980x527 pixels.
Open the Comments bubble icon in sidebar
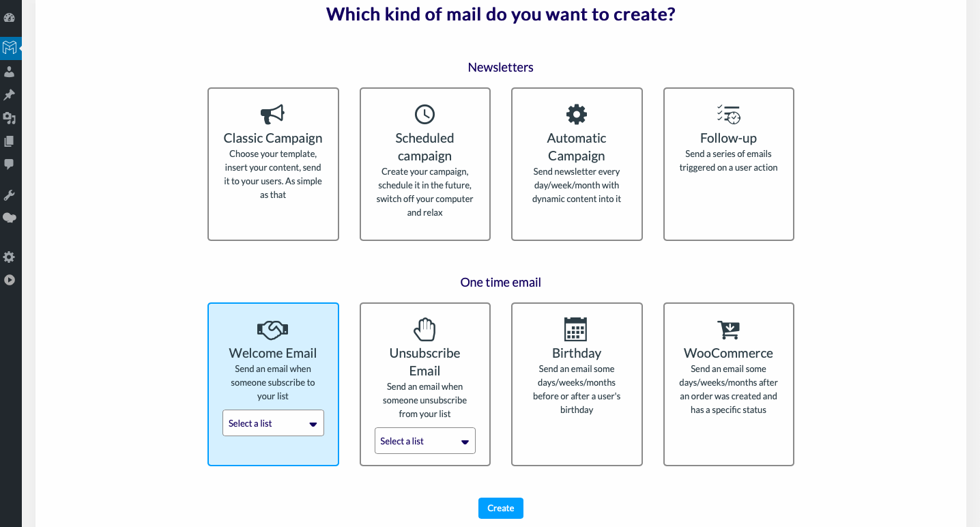pyautogui.click(x=10, y=165)
